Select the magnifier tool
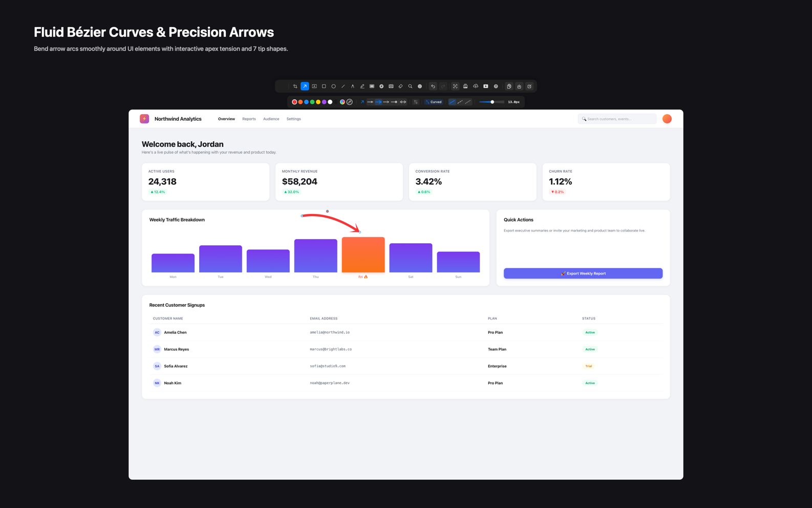This screenshot has width=812, height=508. click(x=410, y=86)
